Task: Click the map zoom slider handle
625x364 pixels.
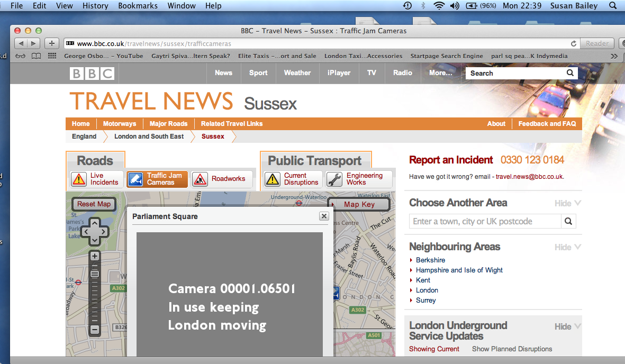Action: 95,274
